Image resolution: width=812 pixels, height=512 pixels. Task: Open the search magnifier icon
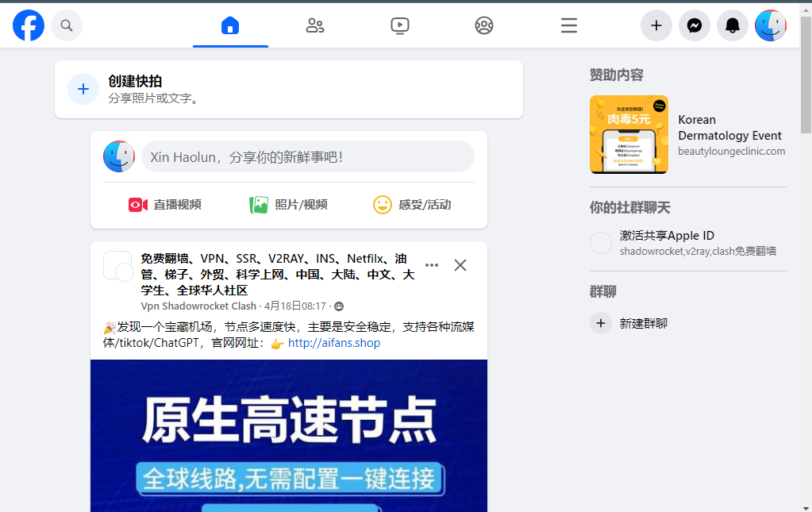[67, 25]
